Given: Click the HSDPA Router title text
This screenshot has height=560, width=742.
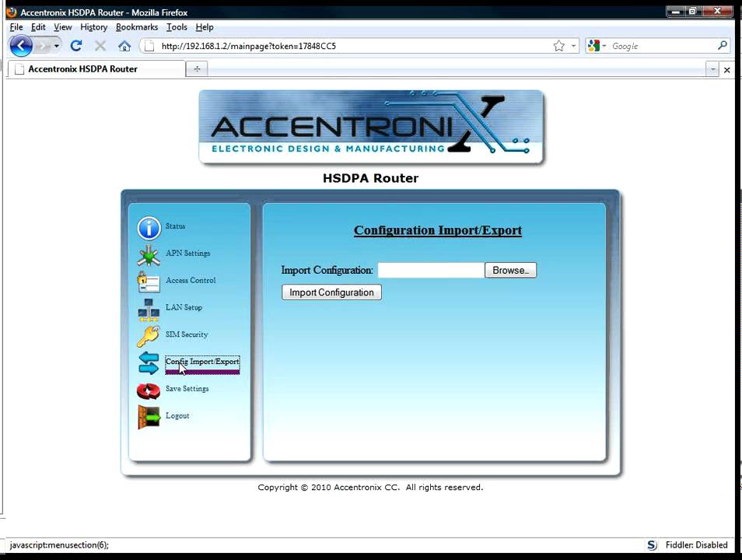Looking at the screenshot, I should pyautogui.click(x=370, y=178).
